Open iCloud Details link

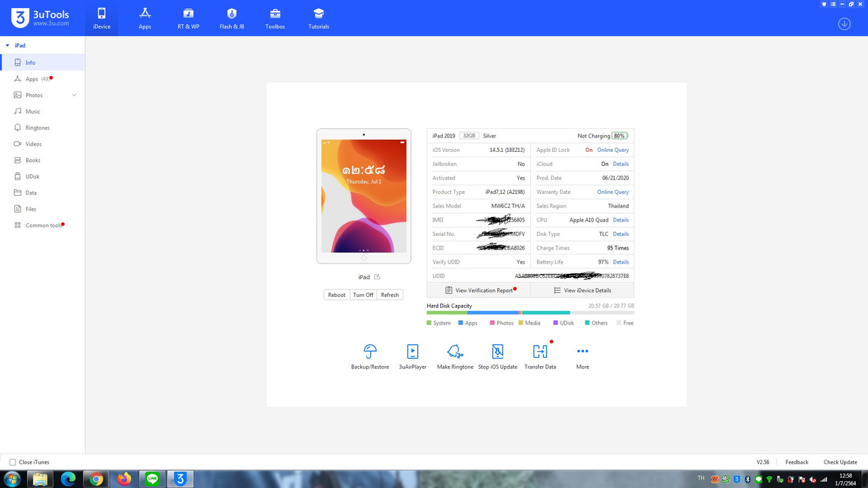(621, 164)
